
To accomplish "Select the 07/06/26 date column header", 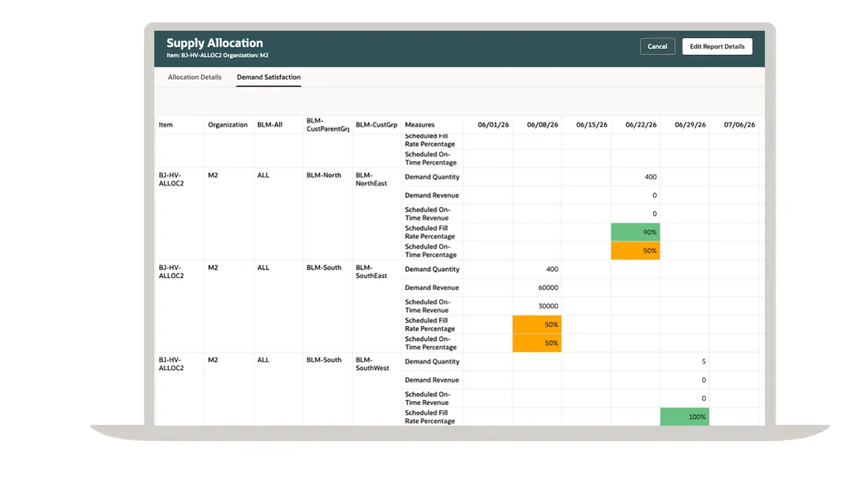I will pos(739,125).
